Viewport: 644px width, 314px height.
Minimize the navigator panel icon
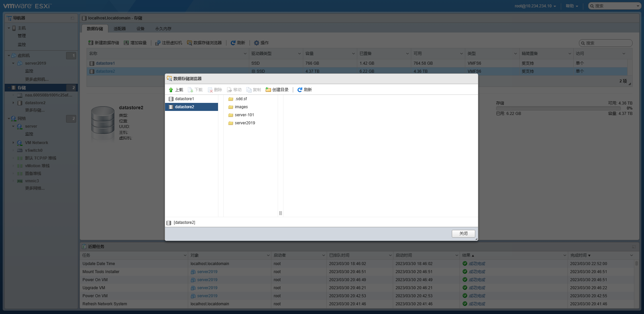(72, 18)
